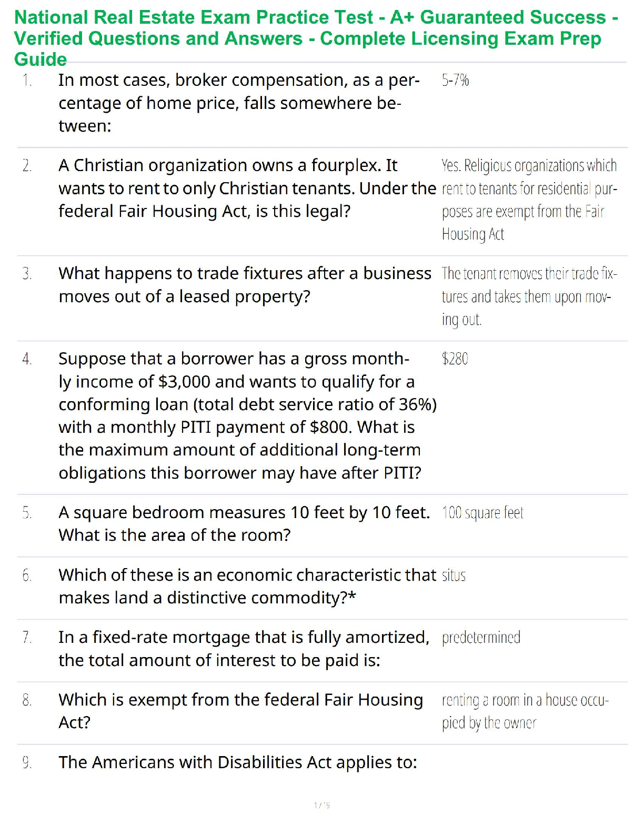Click the trade fixtures question

pyautogui.click(x=245, y=285)
